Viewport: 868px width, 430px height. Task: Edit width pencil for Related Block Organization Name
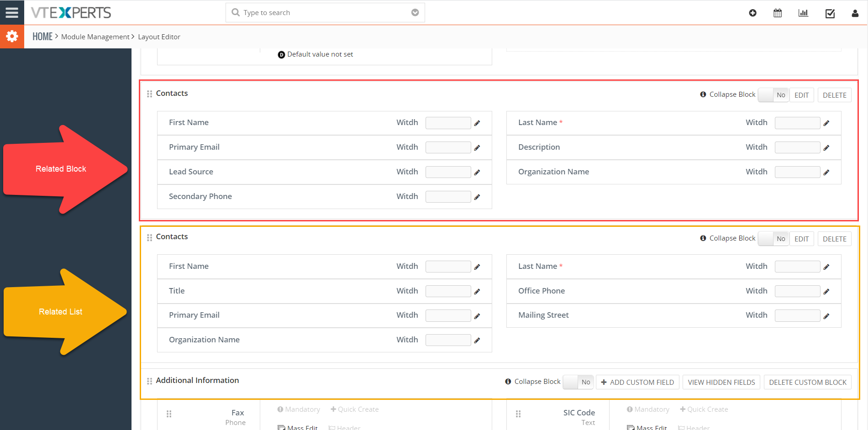pyautogui.click(x=826, y=172)
